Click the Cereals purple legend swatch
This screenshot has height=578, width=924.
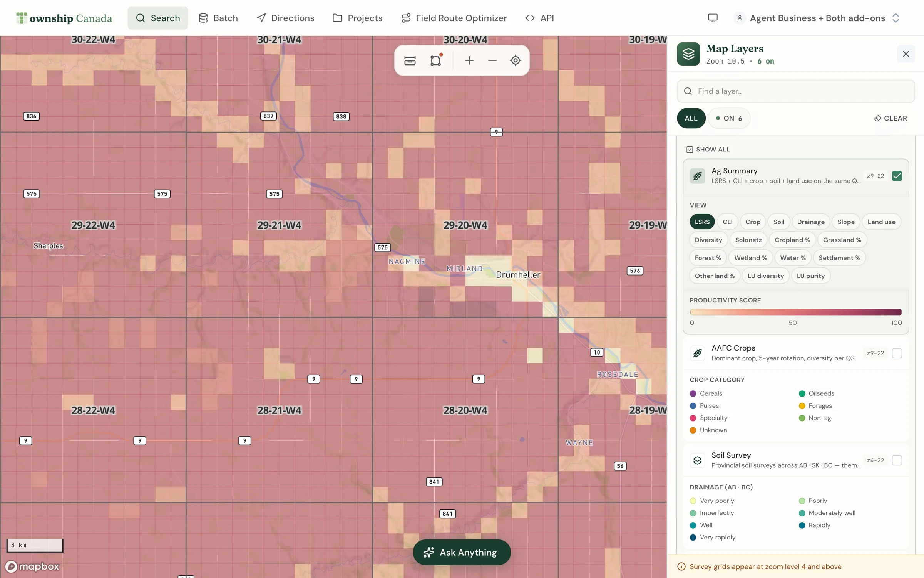click(693, 393)
